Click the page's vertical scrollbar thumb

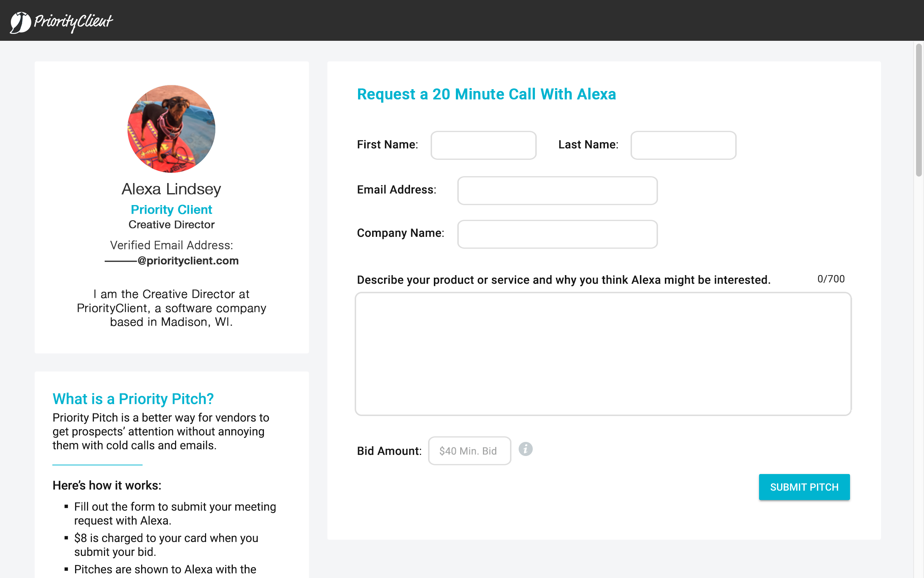[x=919, y=111]
